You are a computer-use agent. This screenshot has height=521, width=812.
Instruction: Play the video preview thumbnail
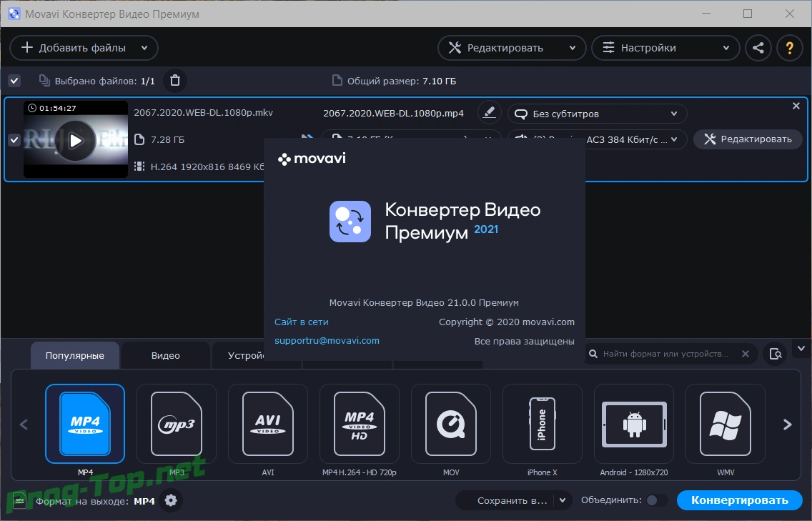[x=76, y=140]
